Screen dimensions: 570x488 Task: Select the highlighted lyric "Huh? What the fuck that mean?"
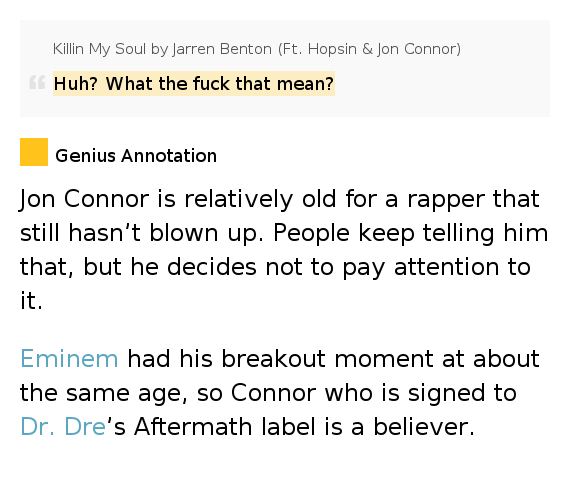click(194, 84)
